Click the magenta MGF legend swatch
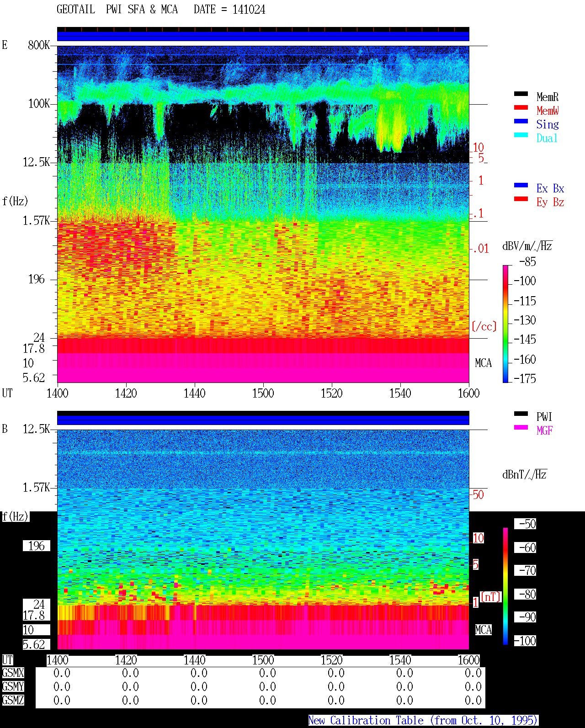 pyautogui.click(x=521, y=427)
